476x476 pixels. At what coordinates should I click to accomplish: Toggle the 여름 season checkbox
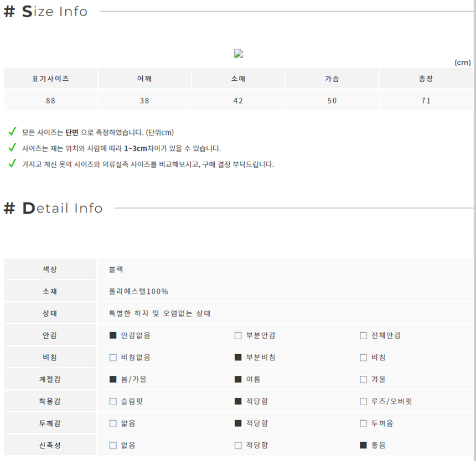click(238, 380)
